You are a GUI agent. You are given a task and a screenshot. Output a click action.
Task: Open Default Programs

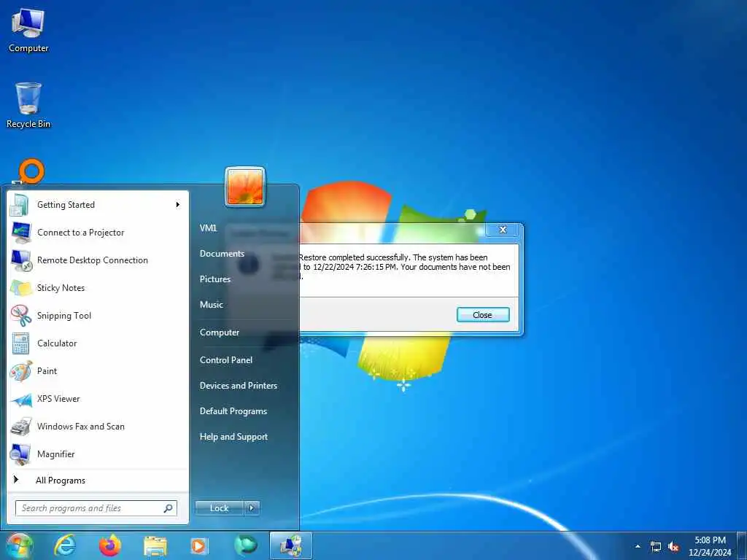click(x=233, y=411)
